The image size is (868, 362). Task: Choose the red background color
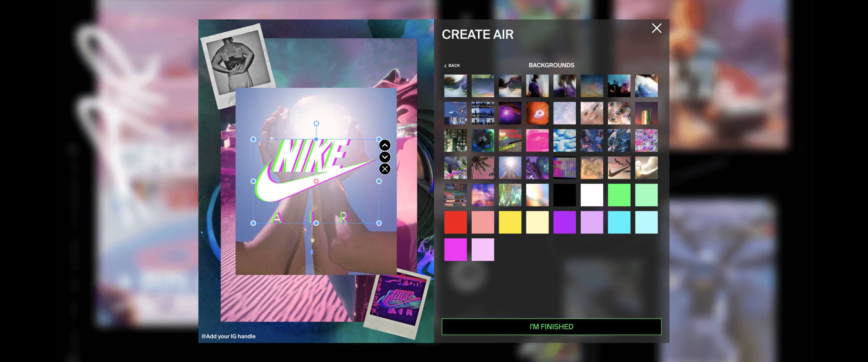(455, 222)
